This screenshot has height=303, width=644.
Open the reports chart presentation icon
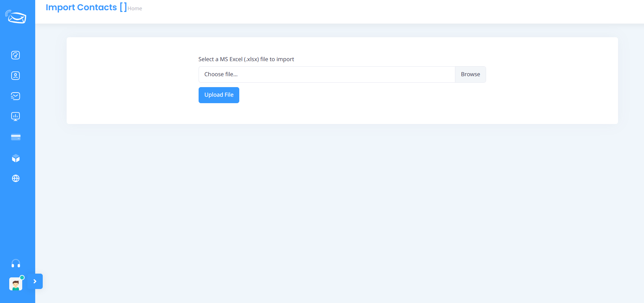[x=16, y=117]
